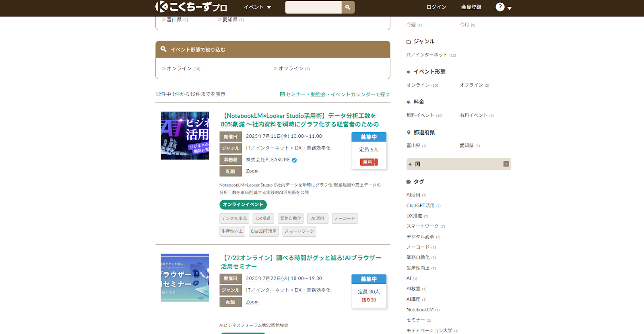Open the イベント dropdown in header

pos(258,7)
